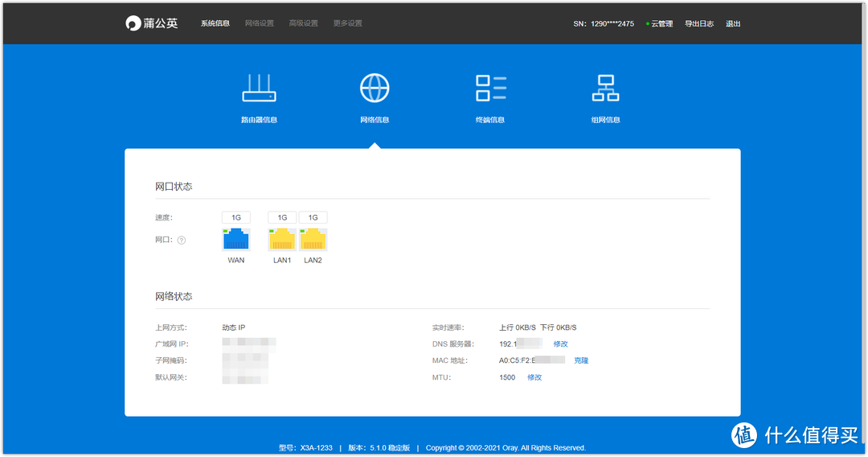Click the help question mark beside 网口
Image resolution: width=868 pixels, height=457 pixels.
182,240
